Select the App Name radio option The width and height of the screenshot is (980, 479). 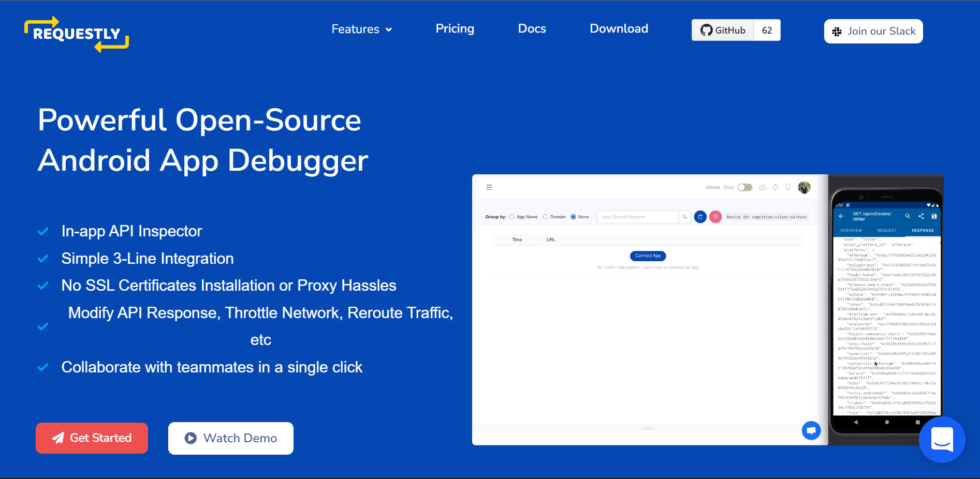(x=523, y=217)
